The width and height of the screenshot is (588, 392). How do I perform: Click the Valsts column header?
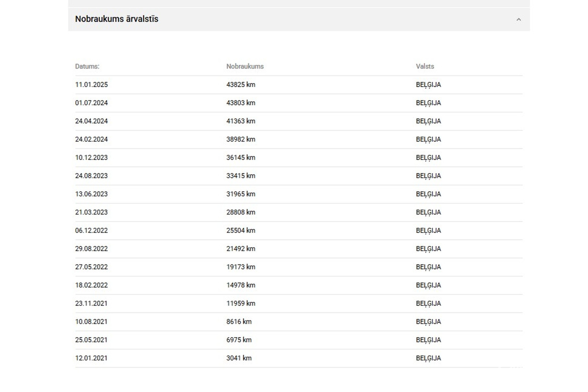click(425, 67)
